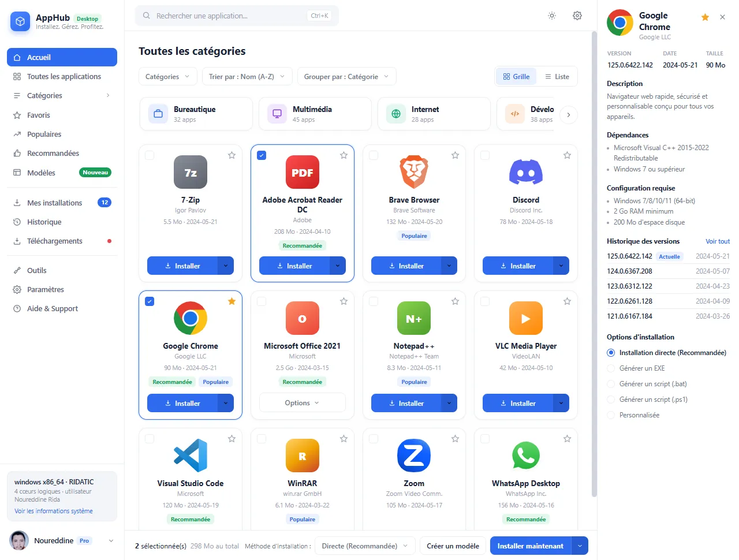The height and width of the screenshot is (560, 739).
Task: Click Créer un modèle button
Action: [453, 546]
